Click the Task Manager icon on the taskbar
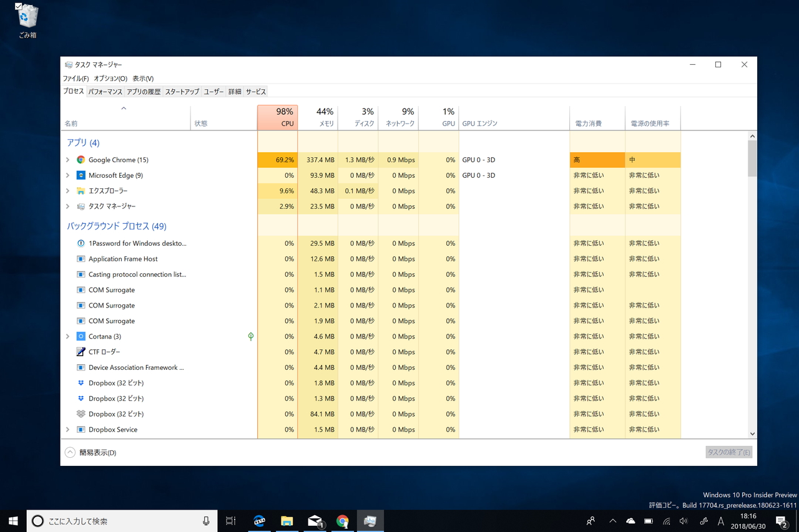 click(x=370, y=521)
